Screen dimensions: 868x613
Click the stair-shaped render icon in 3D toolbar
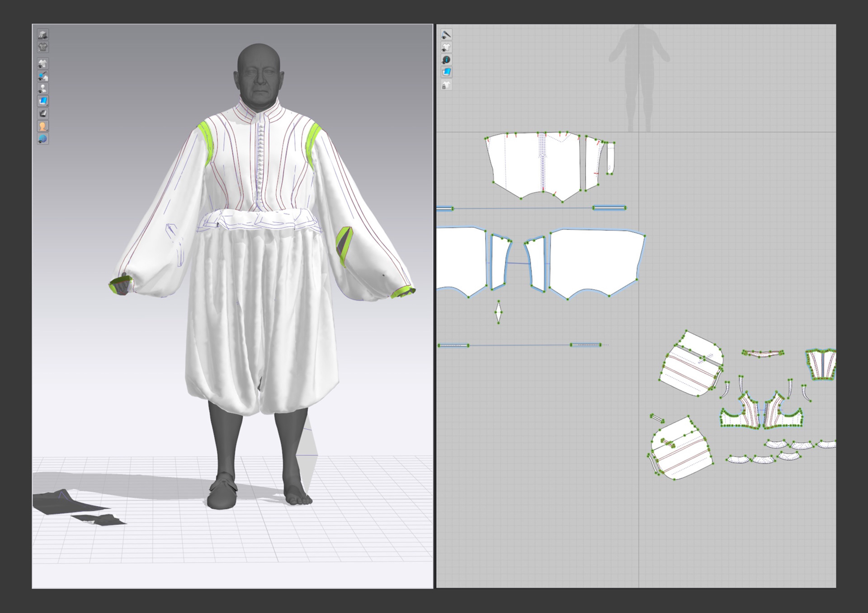43,35
